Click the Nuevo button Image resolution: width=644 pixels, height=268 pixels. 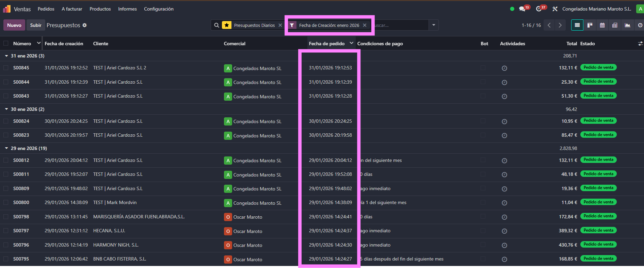pos(14,25)
